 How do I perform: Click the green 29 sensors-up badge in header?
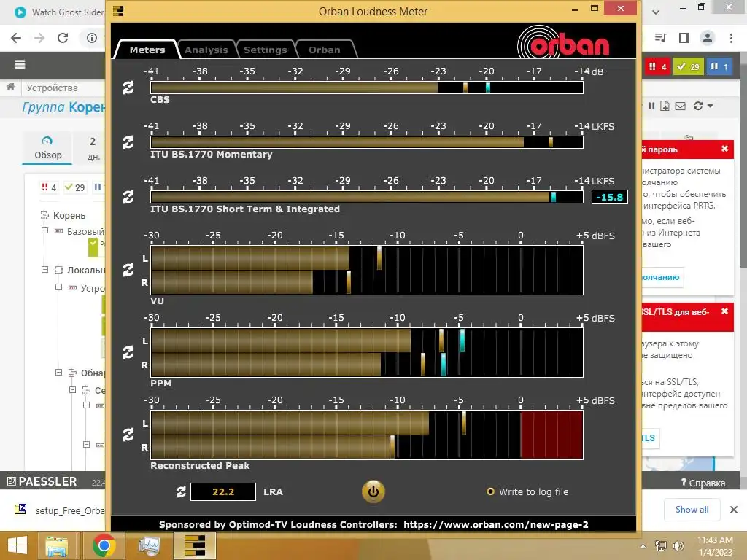(689, 66)
